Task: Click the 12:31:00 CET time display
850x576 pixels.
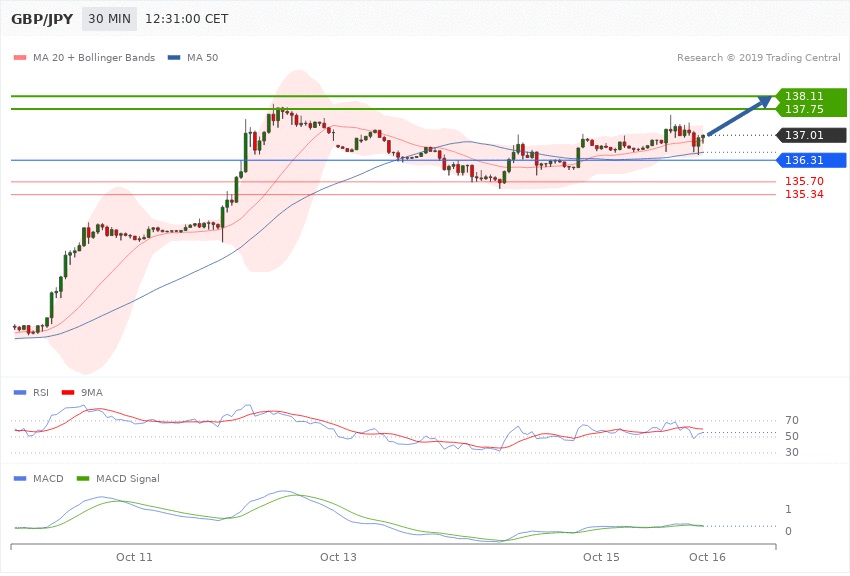Action: pyautogui.click(x=186, y=19)
